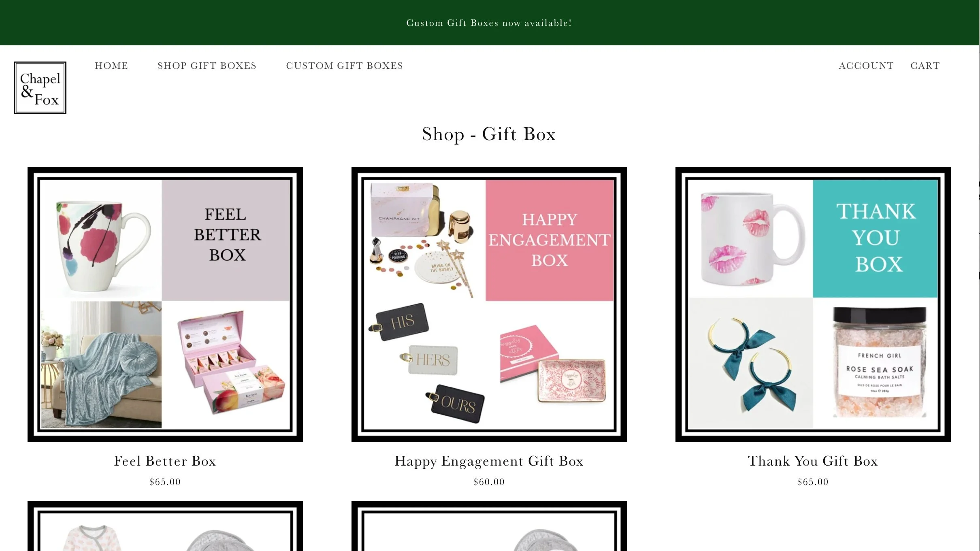The width and height of the screenshot is (980, 551).
Task: Open the Home menu item
Action: (111, 66)
